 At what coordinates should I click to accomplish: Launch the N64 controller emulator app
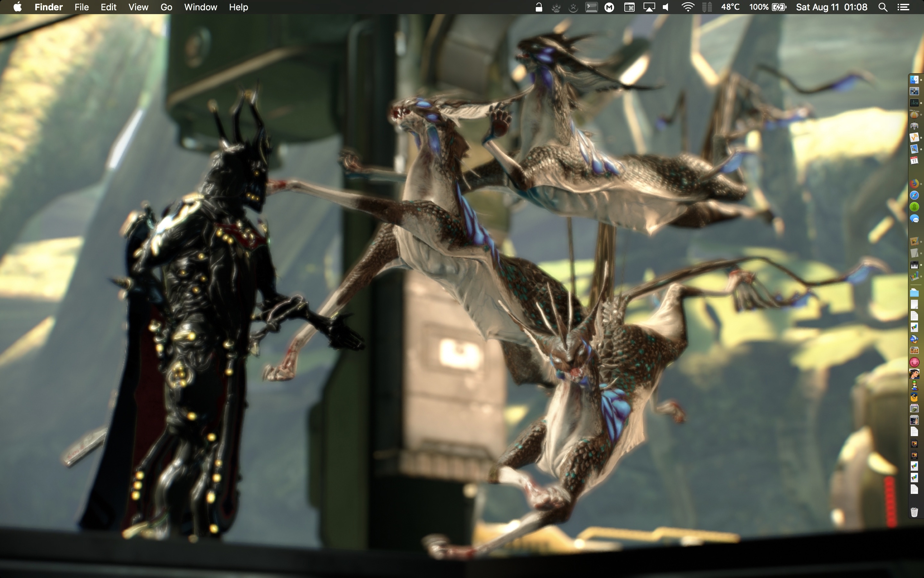point(914,126)
